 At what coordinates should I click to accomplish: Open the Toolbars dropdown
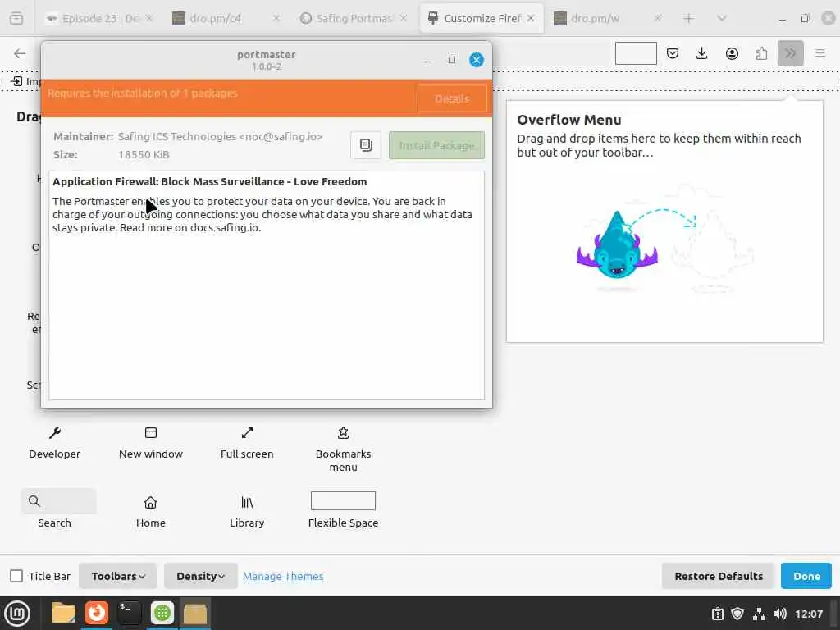pos(118,576)
